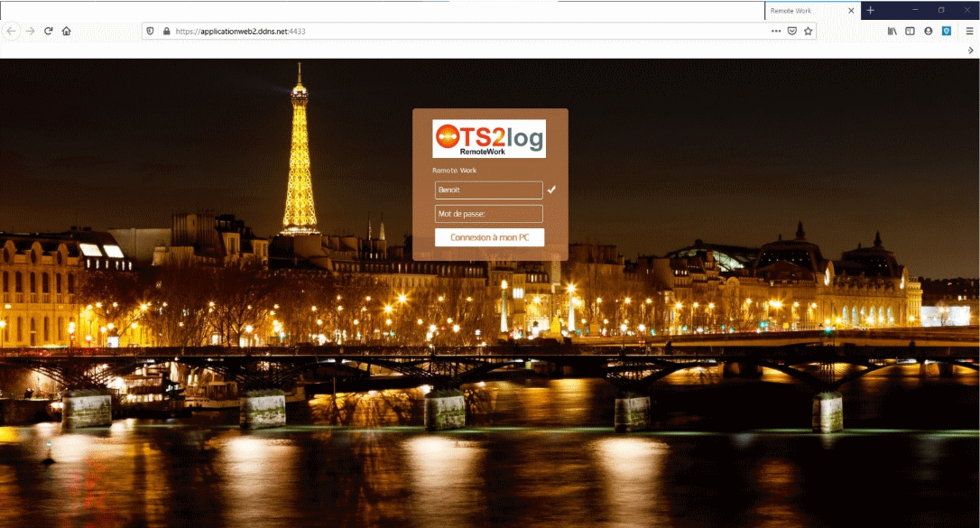Click the checkmark beside the username field
Viewport: 980px width, 528px height.
point(551,190)
